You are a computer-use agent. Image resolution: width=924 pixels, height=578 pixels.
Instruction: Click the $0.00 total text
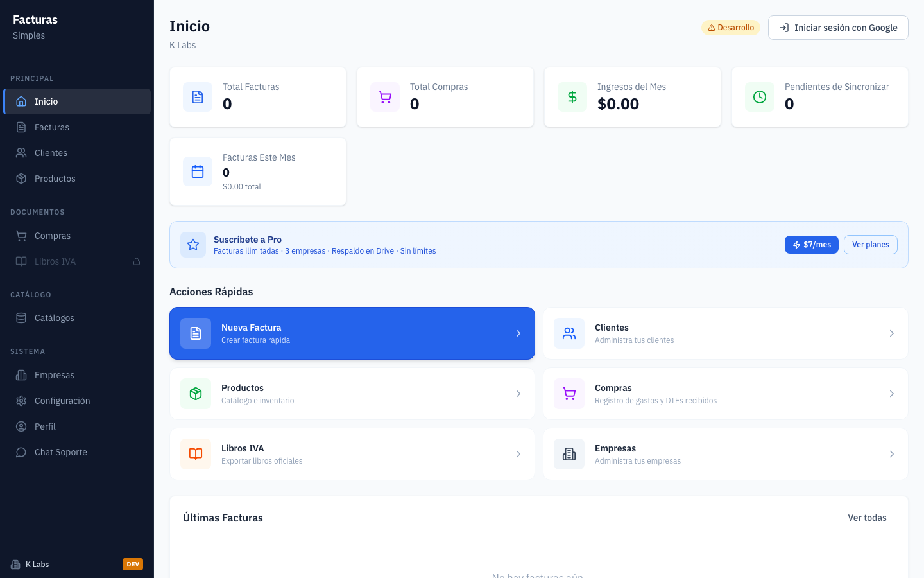(242, 187)
